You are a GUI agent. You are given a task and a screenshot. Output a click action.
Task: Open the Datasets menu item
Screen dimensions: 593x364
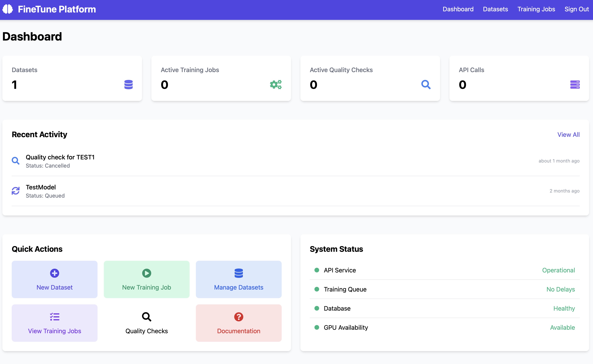495,9
